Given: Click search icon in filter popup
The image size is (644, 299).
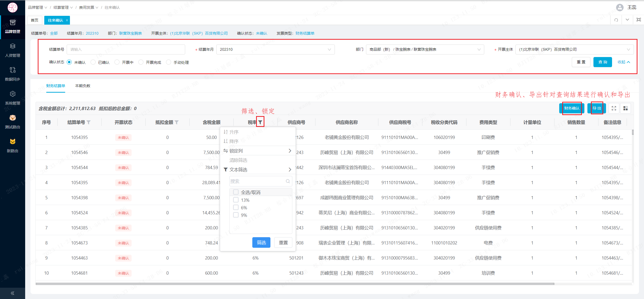Looking at the screenshot, I should point(288,181).
